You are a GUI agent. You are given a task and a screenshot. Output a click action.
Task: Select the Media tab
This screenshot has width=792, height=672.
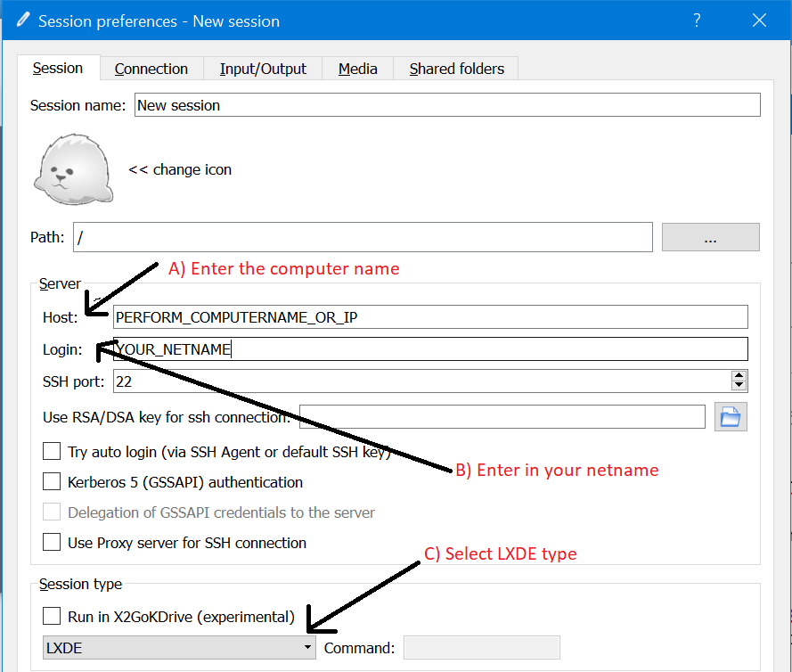[357, 69]
